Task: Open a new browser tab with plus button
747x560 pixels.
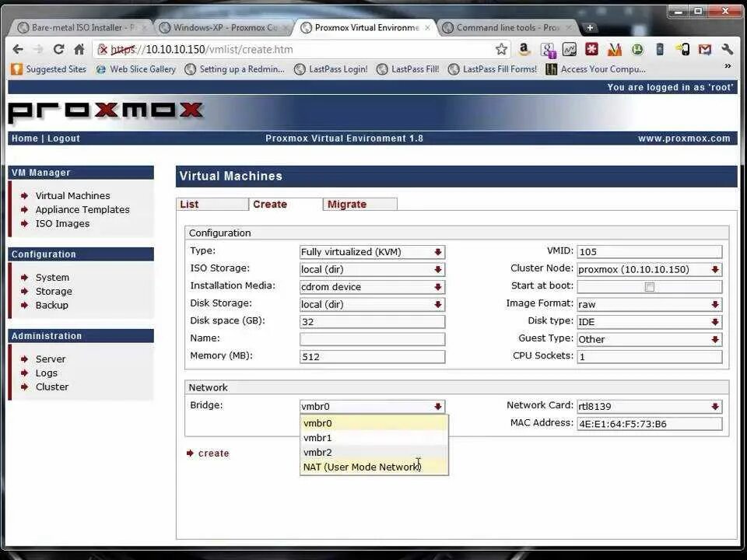Action: [590, 28]
